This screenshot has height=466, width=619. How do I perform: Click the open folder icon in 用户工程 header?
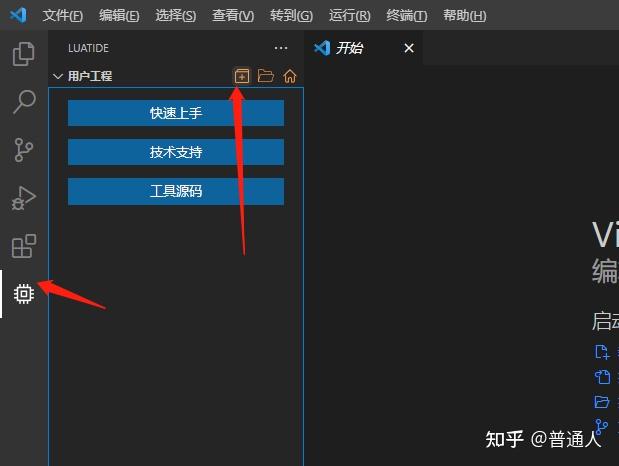click(266, 75)
